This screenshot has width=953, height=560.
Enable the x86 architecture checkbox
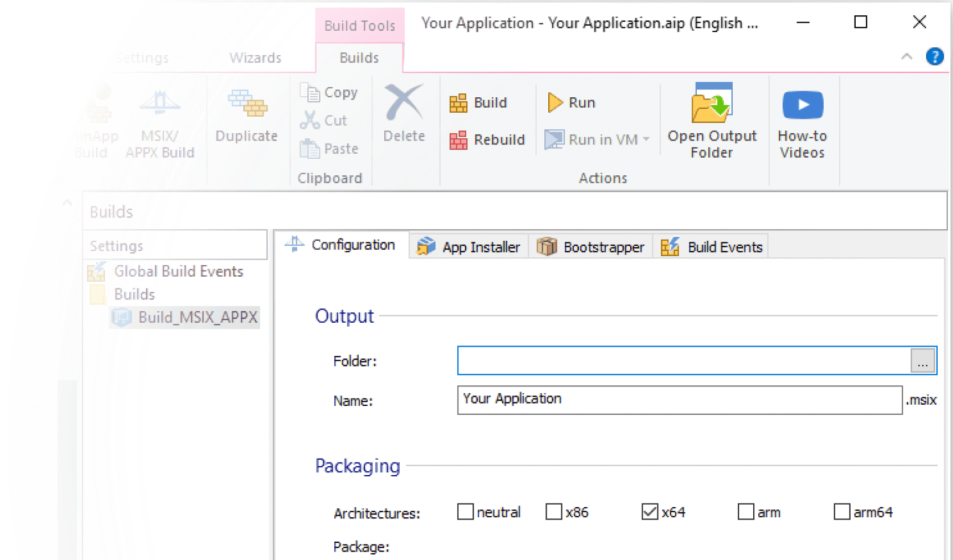click(554, 512)
